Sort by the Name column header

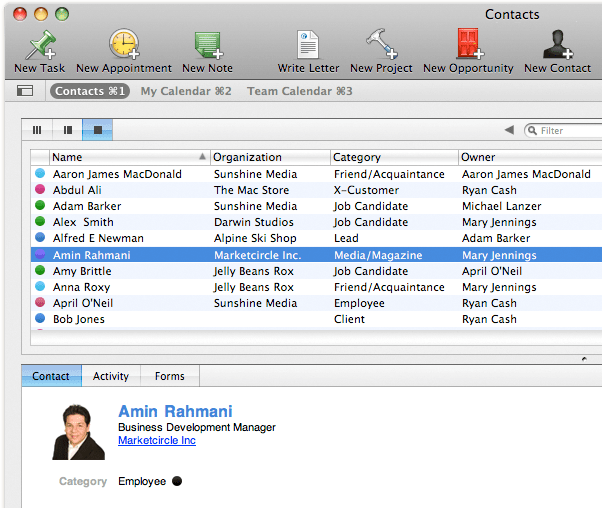pos(128,157)
